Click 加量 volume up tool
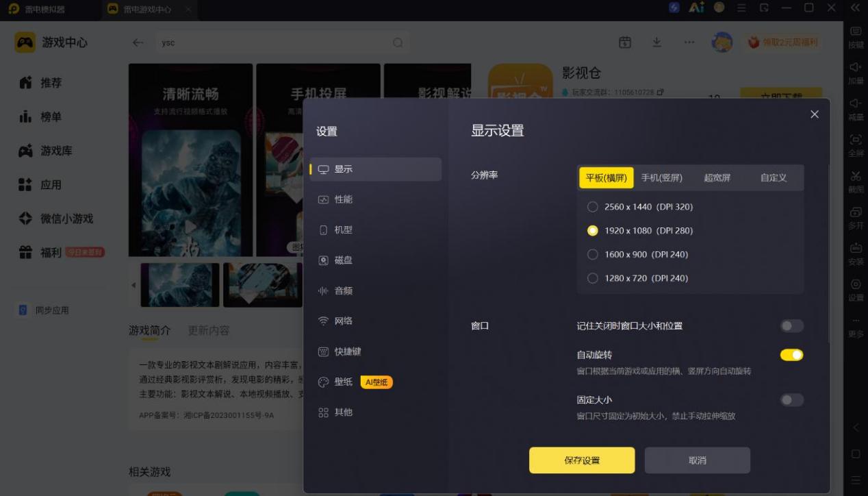The image size is (868, 496). [x=856, y=73]
